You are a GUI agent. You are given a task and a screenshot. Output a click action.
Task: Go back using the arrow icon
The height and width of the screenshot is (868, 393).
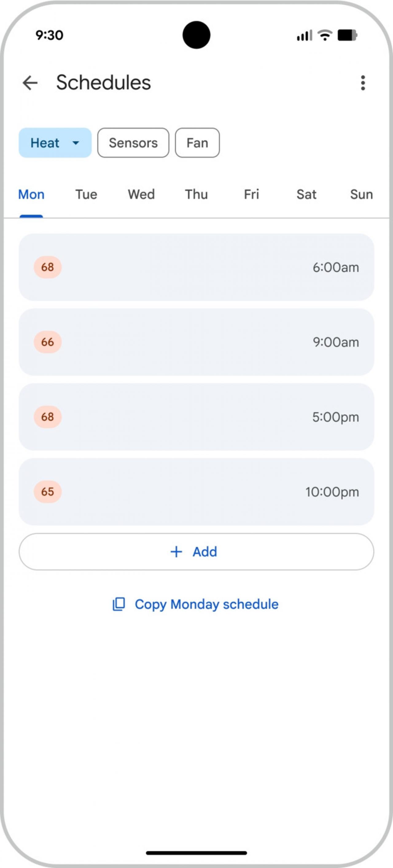pos(30,83)
